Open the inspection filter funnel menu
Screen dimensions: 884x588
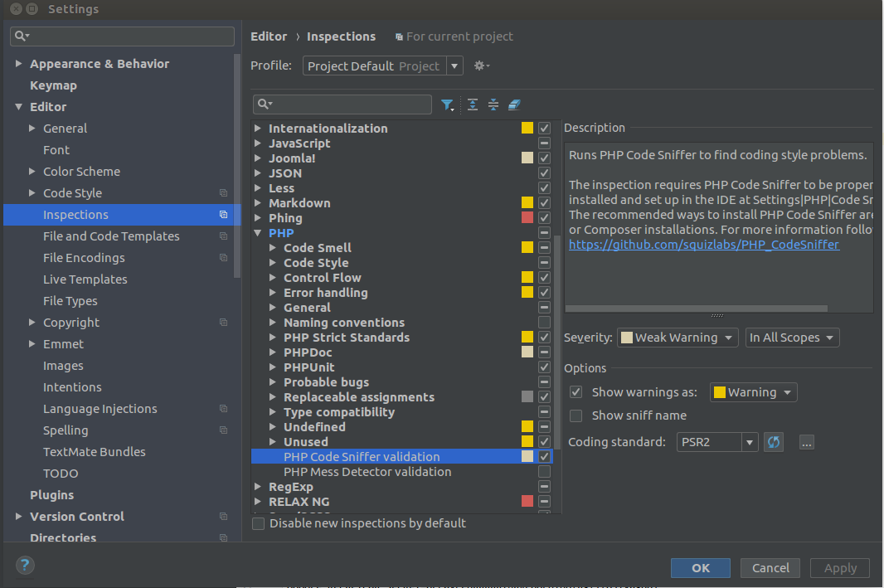[x=448, y=104]
